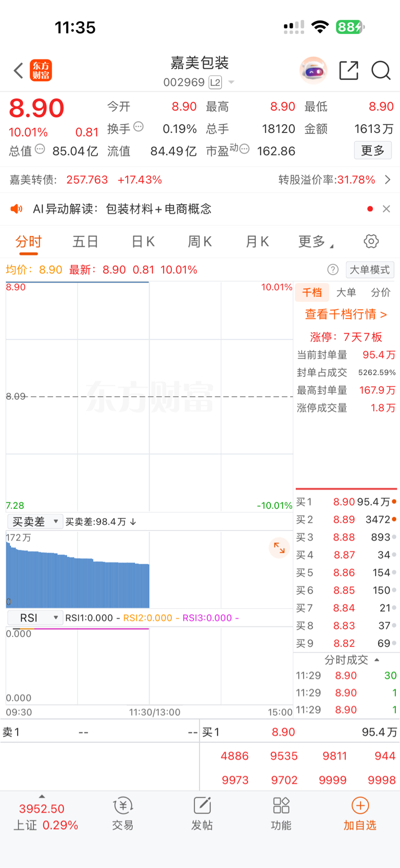Tap the info icon beside 市盈动
400x868 pixels.
click(x=244, y=149)
